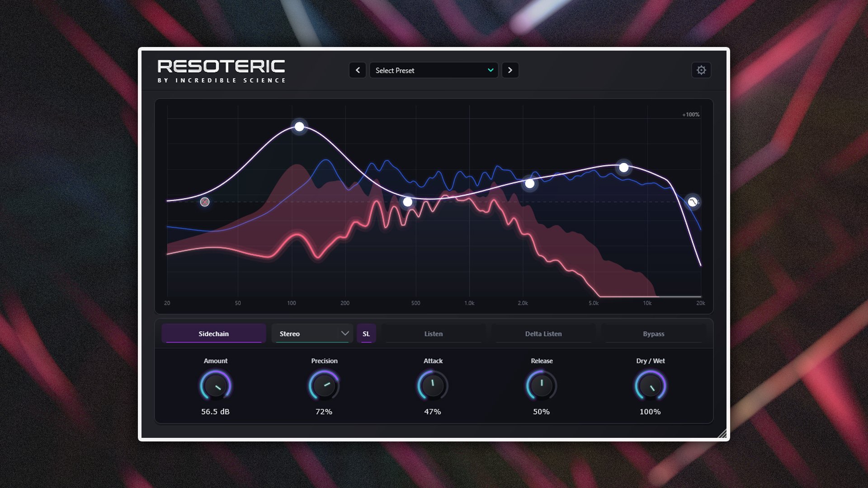The width and height of the screenshot is (868, 488).
Task: Click the 2.0k frequency axis label
Action: (523, 303)
